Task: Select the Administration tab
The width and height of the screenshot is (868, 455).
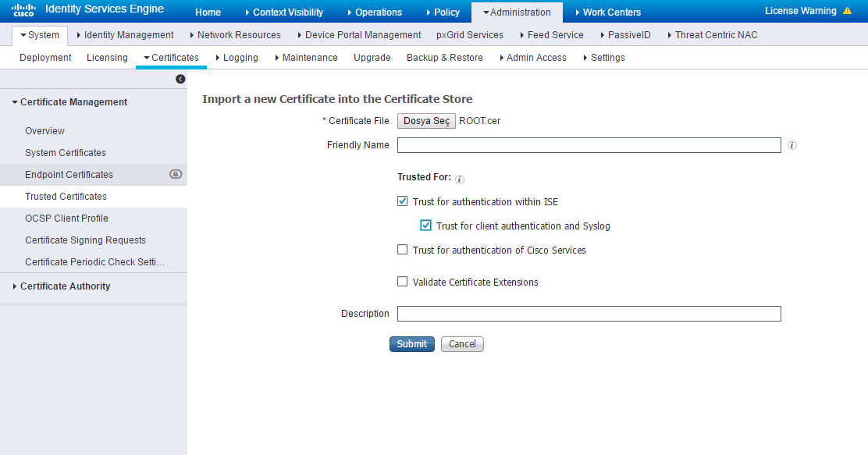Action: 517,12
